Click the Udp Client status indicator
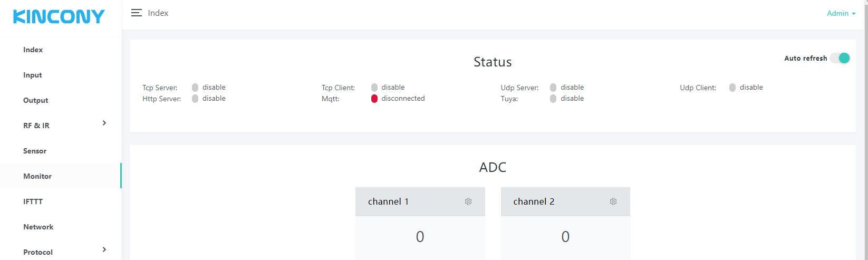Image resolution: width=868 pixels, height=260 pixels. click(x=732, y=88)
